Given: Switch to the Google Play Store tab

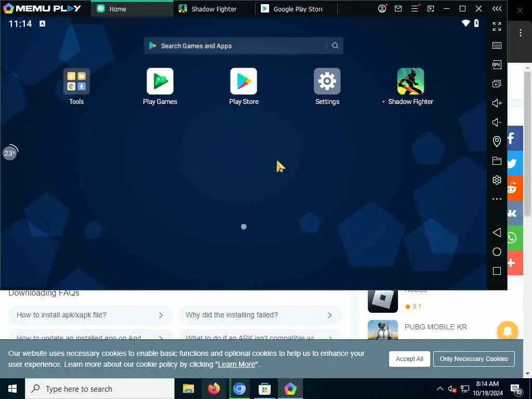Looking at the screenshot, I should (297, 9).
